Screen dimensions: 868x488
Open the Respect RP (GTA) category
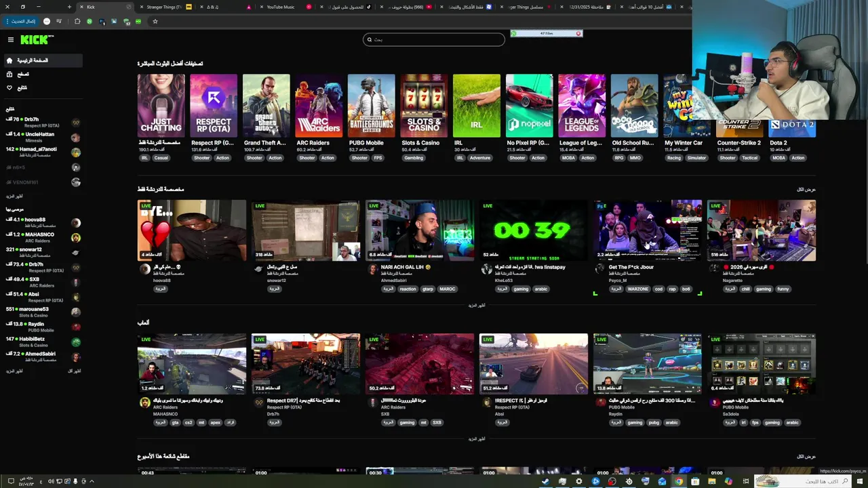[x=214, y=106]
